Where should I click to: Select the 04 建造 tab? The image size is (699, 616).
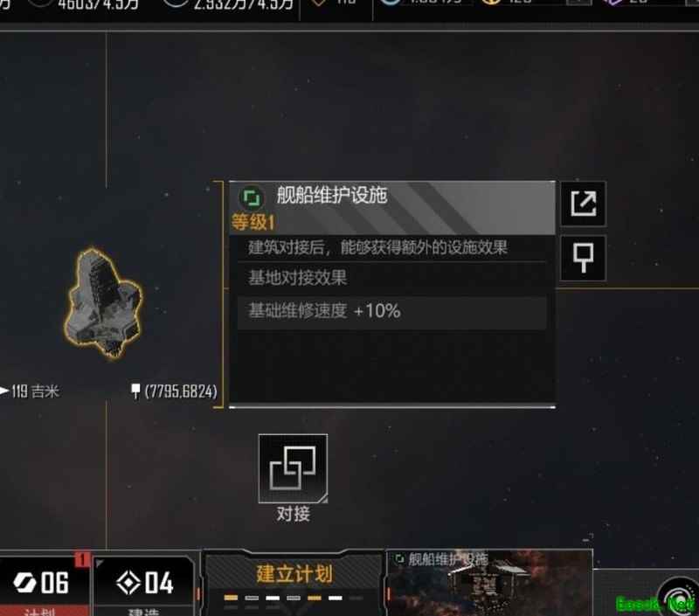click(x=143, y=585)
